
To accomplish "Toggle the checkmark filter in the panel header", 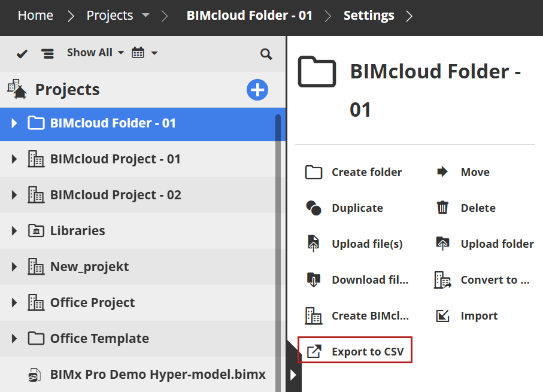I will coord(22,53).
